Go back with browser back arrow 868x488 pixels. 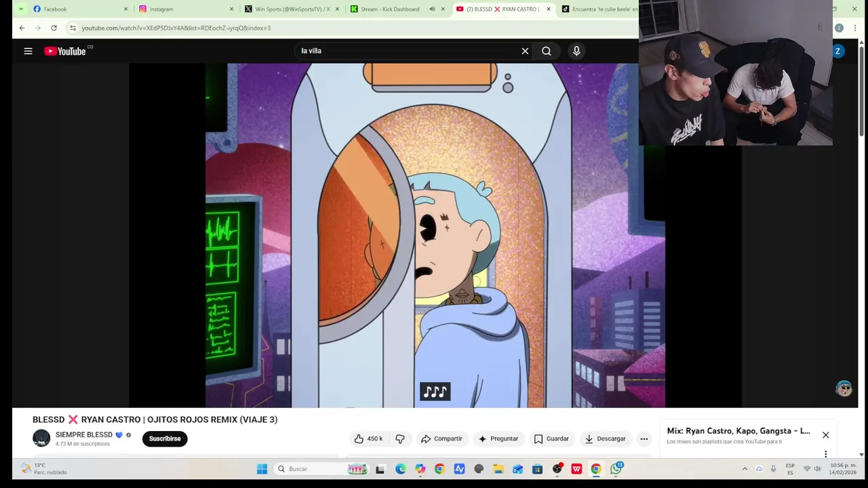(x=22, y=28)
